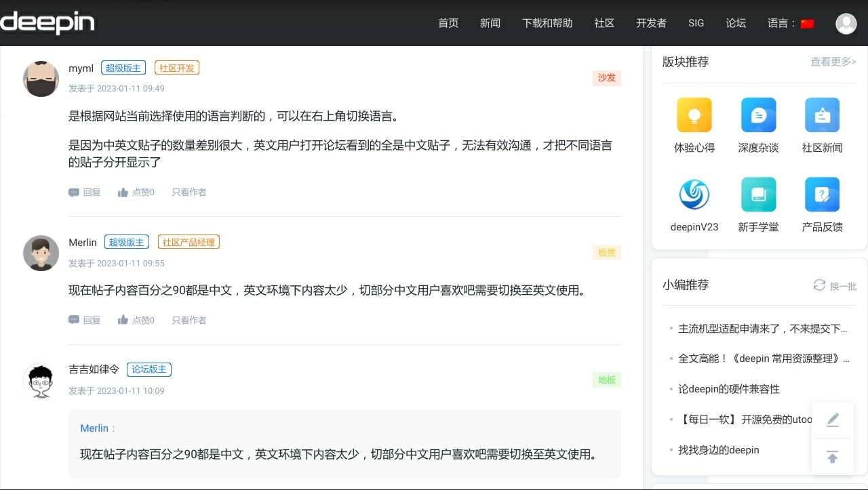Click myml's 社区开发 badge

pyautogui.click(x=177, y=68)
